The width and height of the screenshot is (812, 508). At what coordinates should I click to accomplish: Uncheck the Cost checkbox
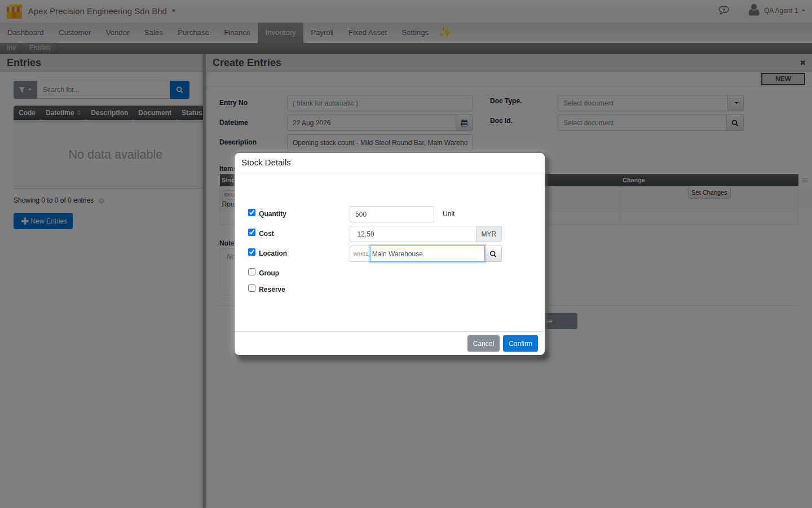(x=251, y=233)
